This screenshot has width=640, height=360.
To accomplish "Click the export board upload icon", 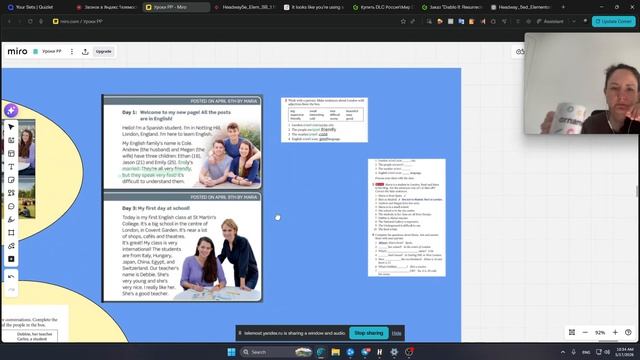I will click(x=85, y=51).
